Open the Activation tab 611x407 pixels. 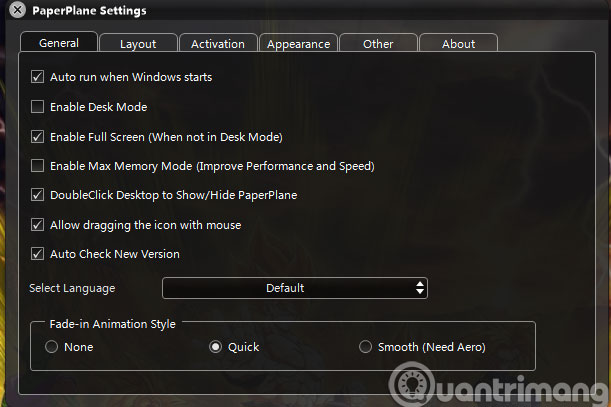point(218,43)
